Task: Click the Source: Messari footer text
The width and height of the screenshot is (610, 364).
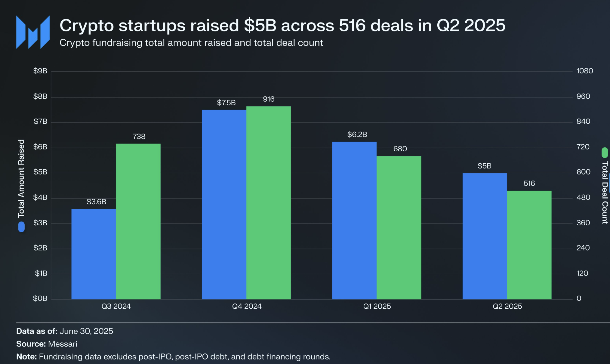Action: [47, 344]
